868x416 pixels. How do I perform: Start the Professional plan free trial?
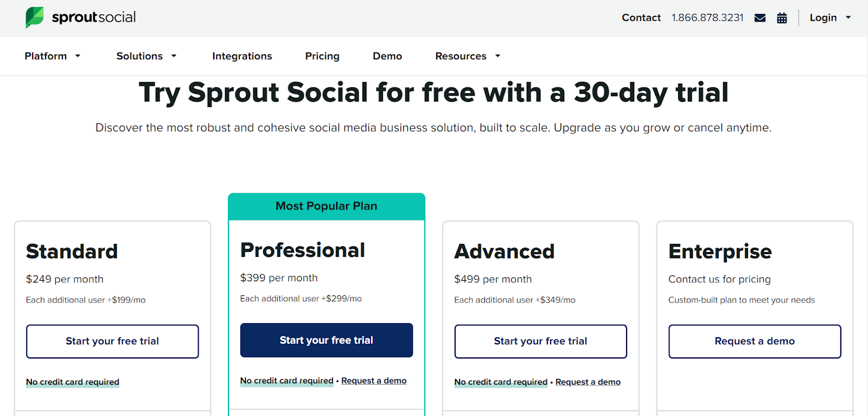327,340
